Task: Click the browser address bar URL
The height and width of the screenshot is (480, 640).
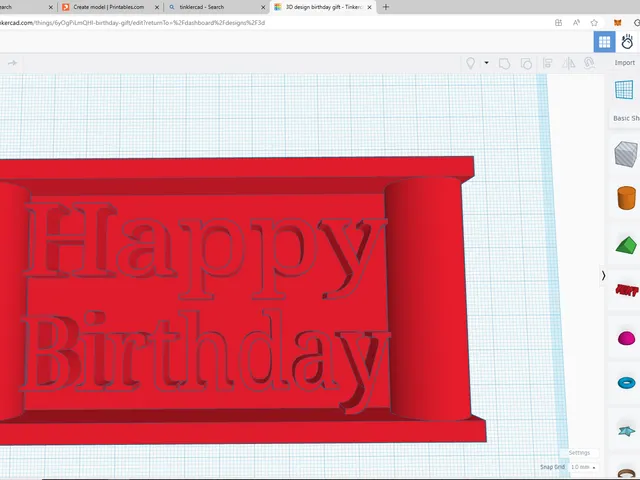Action: tap(132, 23)
